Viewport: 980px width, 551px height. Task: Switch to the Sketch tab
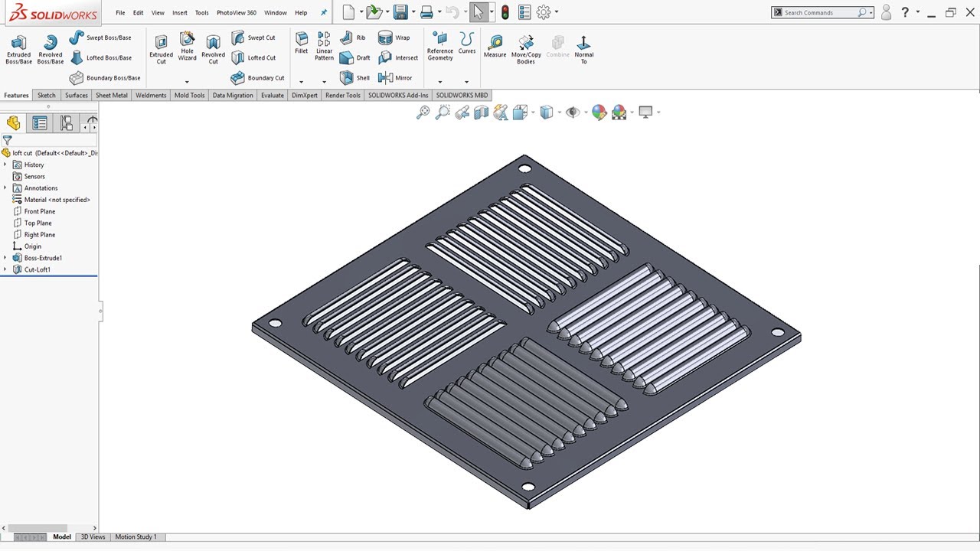point(47,96)
